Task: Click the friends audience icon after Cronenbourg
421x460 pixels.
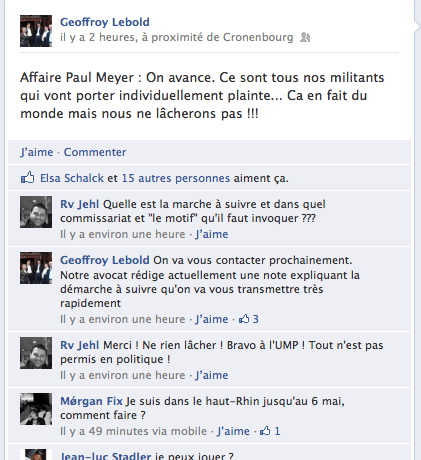Action: tap(305, 37)
